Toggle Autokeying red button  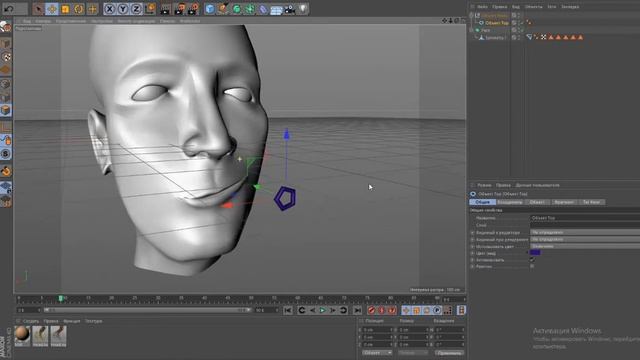(x=382, y=311)
